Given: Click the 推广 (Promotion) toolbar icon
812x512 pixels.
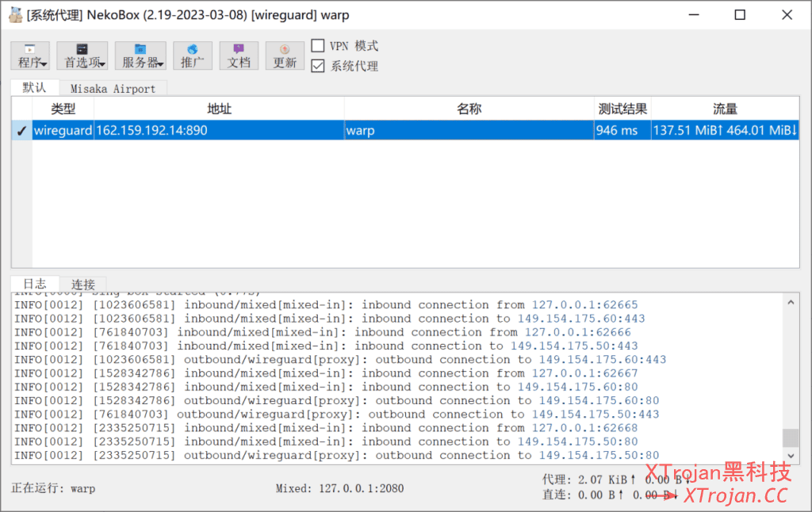Looking at the screenshot, I should [192, 55].
